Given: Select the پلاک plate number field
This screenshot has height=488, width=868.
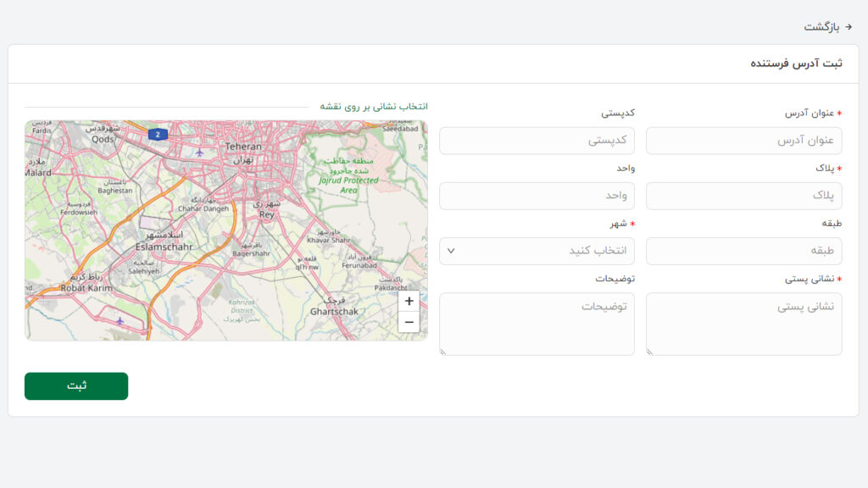Looking at the screenshot, I should pyautogui.click(x=743, y=196).
